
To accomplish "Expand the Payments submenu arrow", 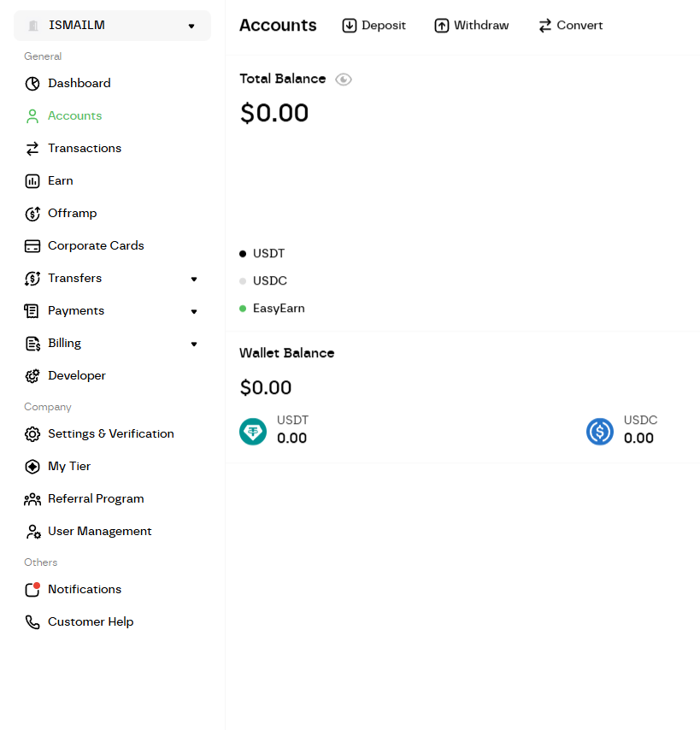I will tap(194, 311).
